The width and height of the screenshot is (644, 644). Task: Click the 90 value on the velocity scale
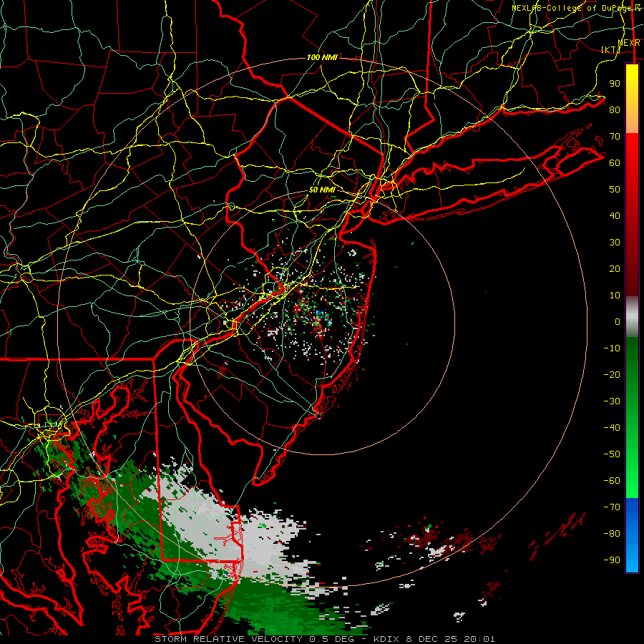pos(615,84)
